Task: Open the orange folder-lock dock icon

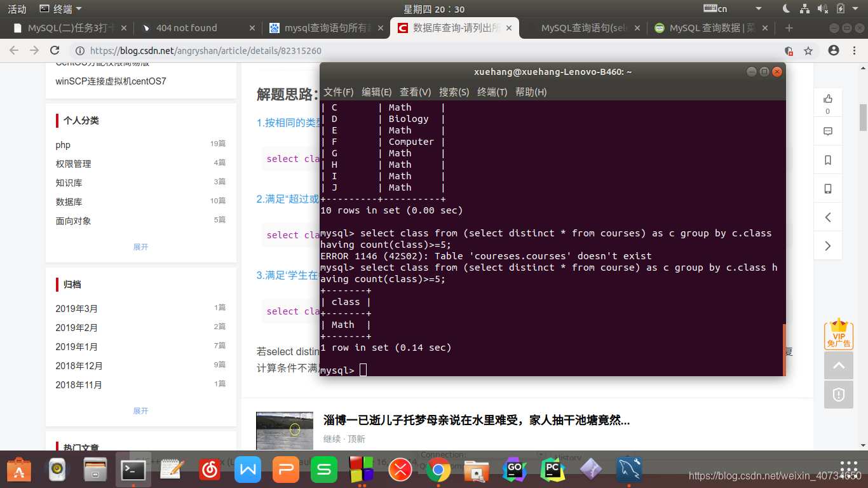Action: [x=476, y=470]
